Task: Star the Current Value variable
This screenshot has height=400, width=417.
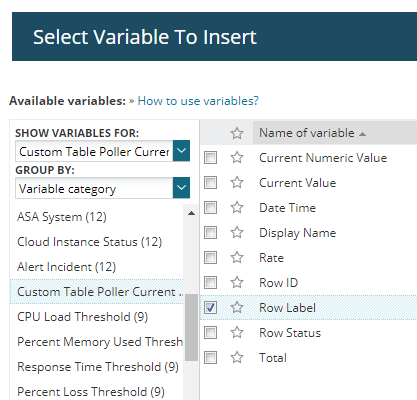Action: (x=237, y=182)
